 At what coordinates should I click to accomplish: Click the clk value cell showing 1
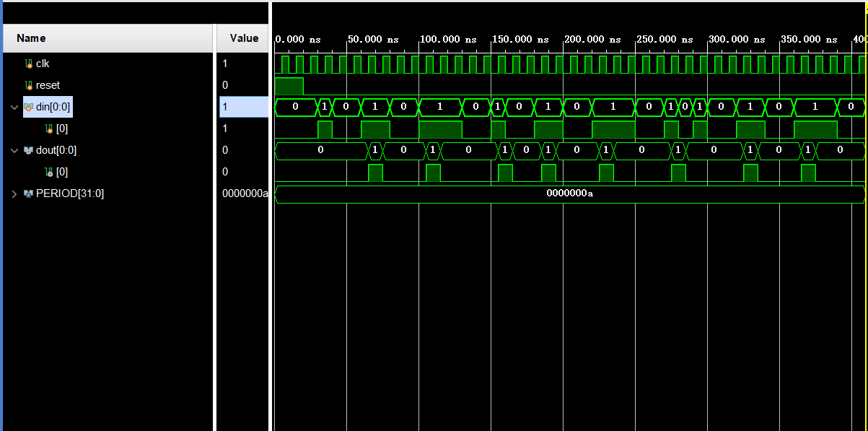(243, 64)
